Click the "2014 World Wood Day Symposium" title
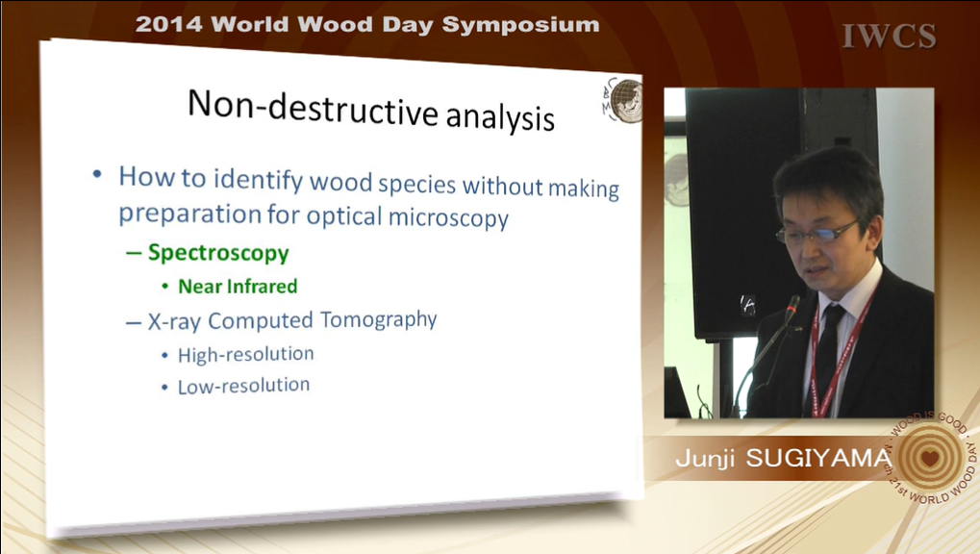Viewport: 980px width, 554px height. (367, 25)
